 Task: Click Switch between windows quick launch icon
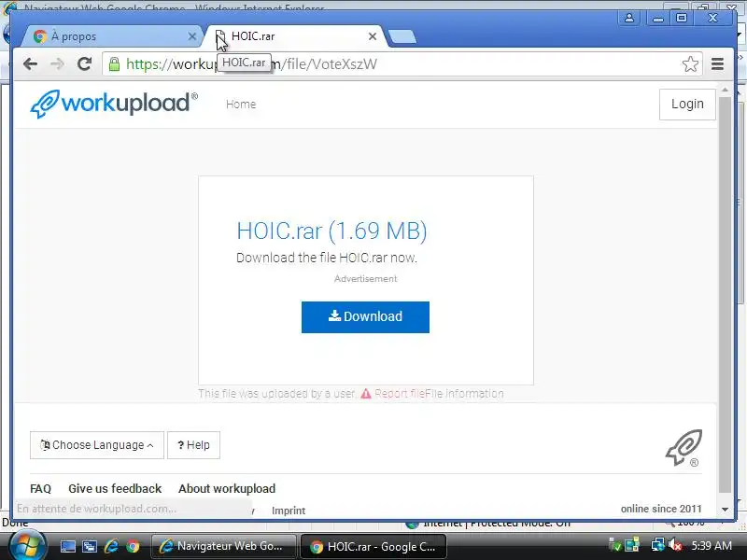(x=90, y=546)
